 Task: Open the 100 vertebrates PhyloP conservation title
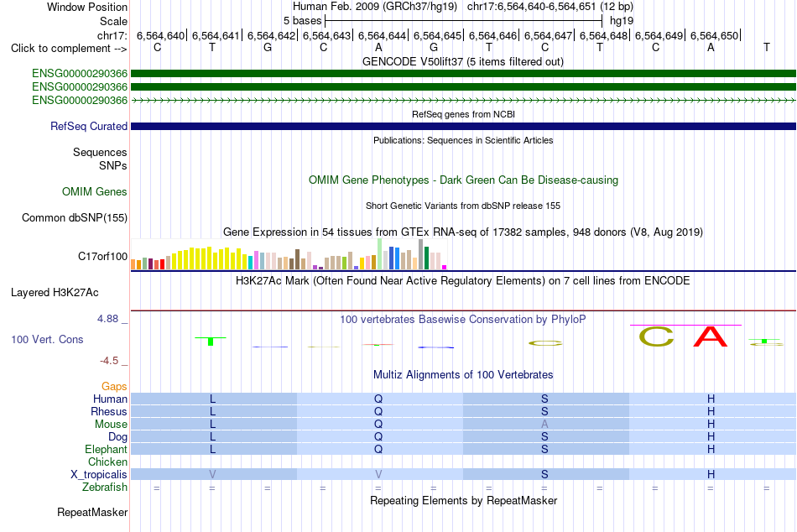463,320
